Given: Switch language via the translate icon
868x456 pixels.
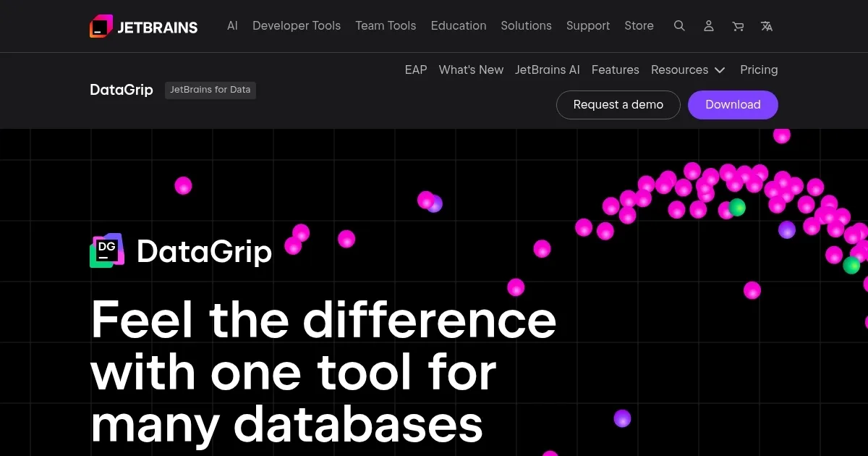Looking at the screenshot, I should click(766, 25).
